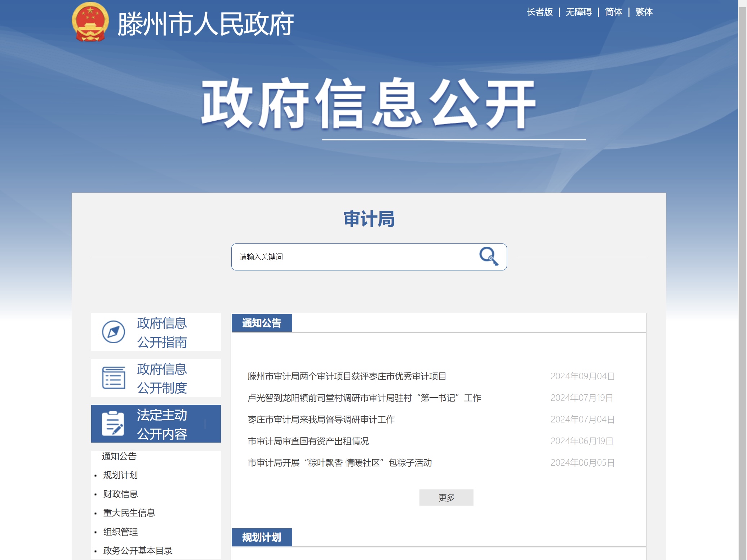The width and height of the screenshot is (747, 560).
Task: Open 通知公告 in the sidebar list
Action: 119,456
